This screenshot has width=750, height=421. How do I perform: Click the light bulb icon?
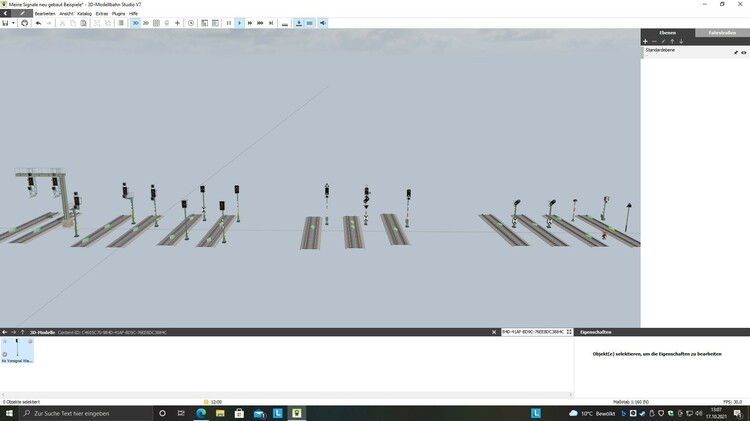167,23
